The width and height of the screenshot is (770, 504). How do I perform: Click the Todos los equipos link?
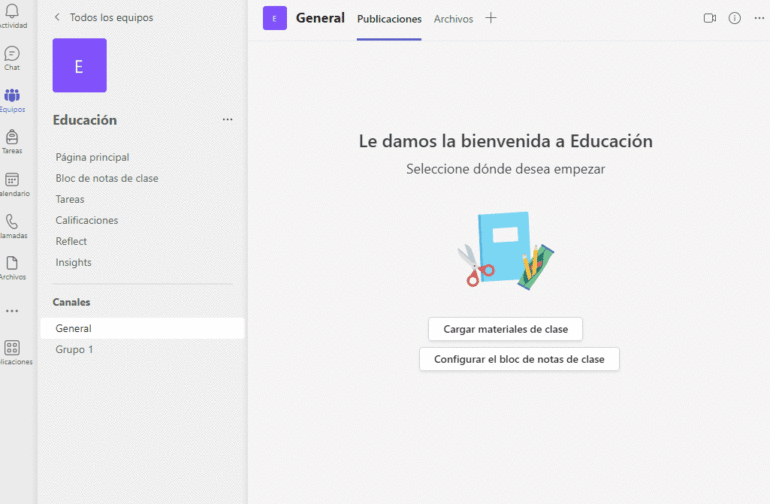pyautogui.click(x=111, y=17)
